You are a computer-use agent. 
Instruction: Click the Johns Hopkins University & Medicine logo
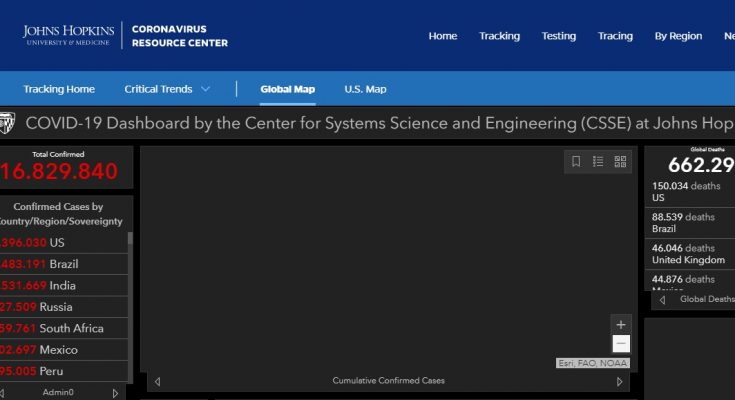pos(68,35)
